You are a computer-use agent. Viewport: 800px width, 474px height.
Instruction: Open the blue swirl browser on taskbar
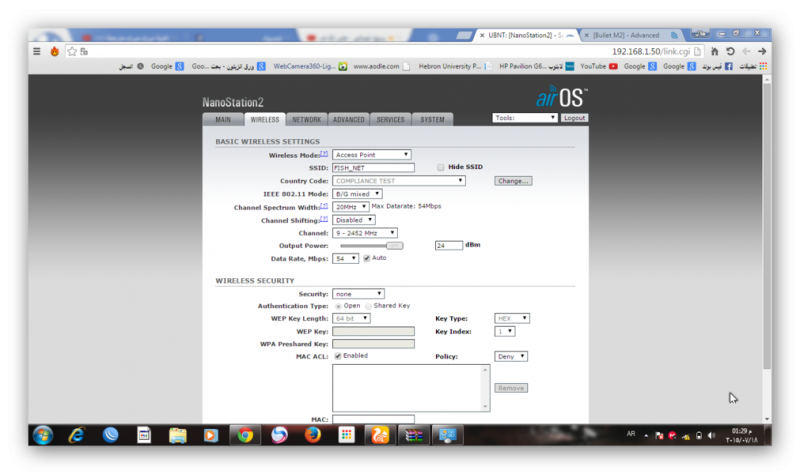(279, 435)
